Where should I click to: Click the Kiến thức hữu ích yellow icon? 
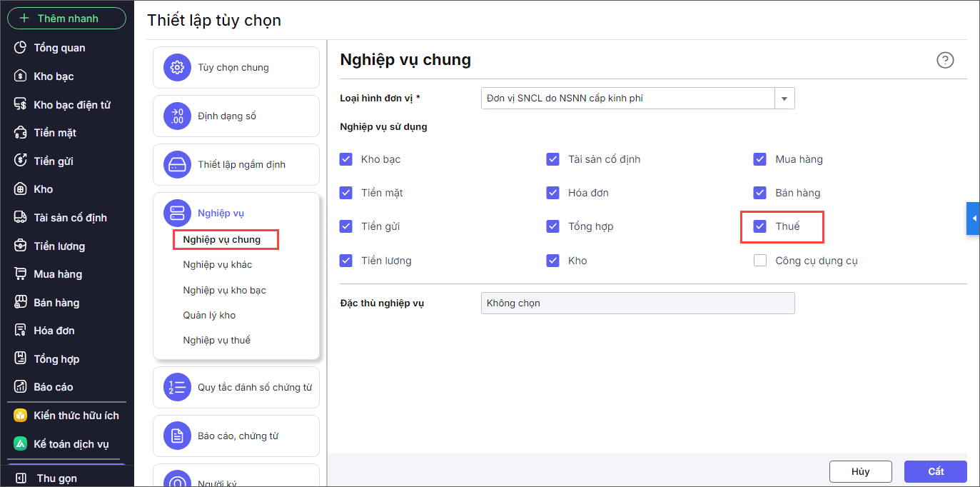pyautogui.click(x=21, y=416)
